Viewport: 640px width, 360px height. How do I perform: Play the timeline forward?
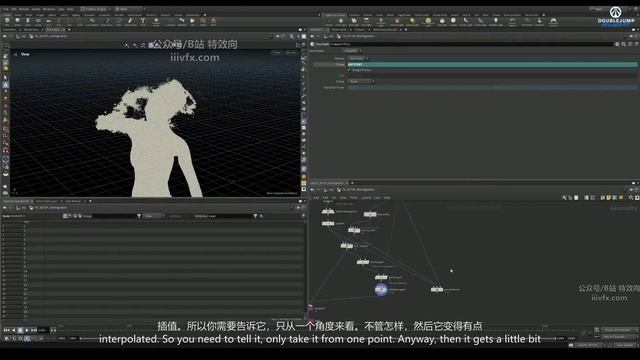pyautogui.click(x=27, y=330)
